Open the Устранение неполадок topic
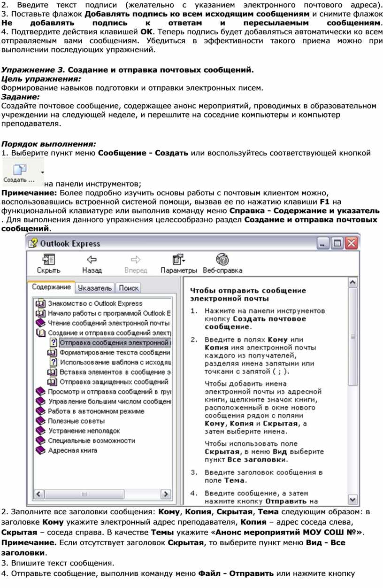 [x=84, y=431]
